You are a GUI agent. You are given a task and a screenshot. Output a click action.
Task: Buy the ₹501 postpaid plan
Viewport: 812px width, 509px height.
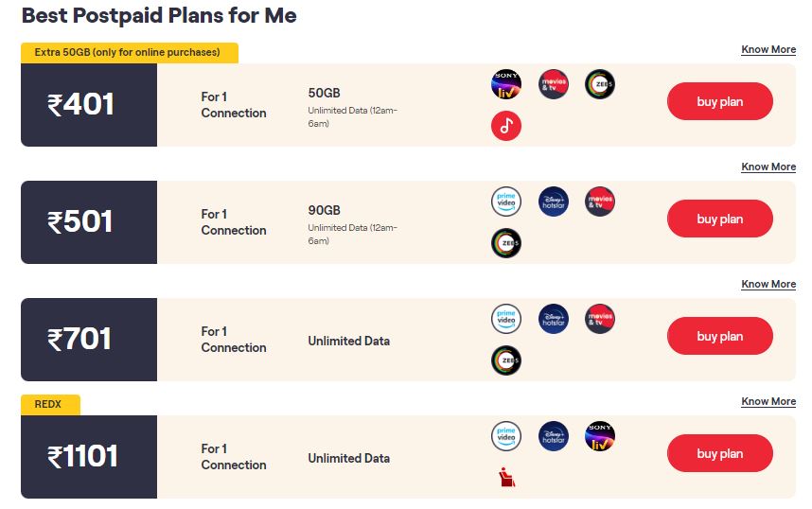coord(719,219)
